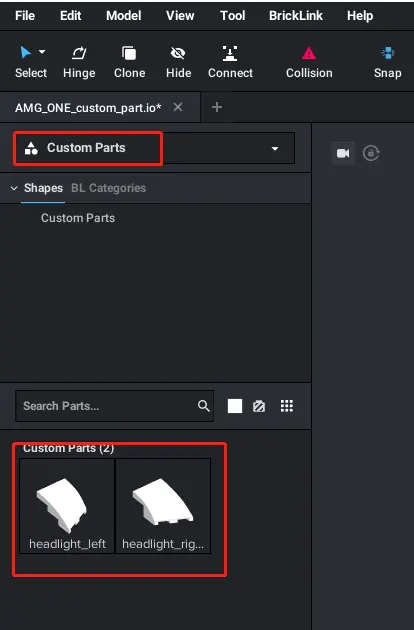Select the headlight_left custom part
This screenshot has width=414, height=630.
[67, 506]
